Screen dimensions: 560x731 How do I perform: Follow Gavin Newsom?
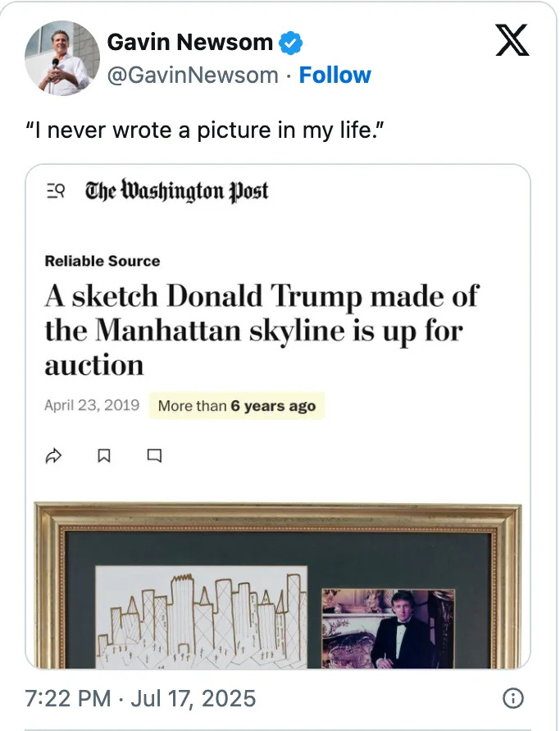click(x=335, y=75)
